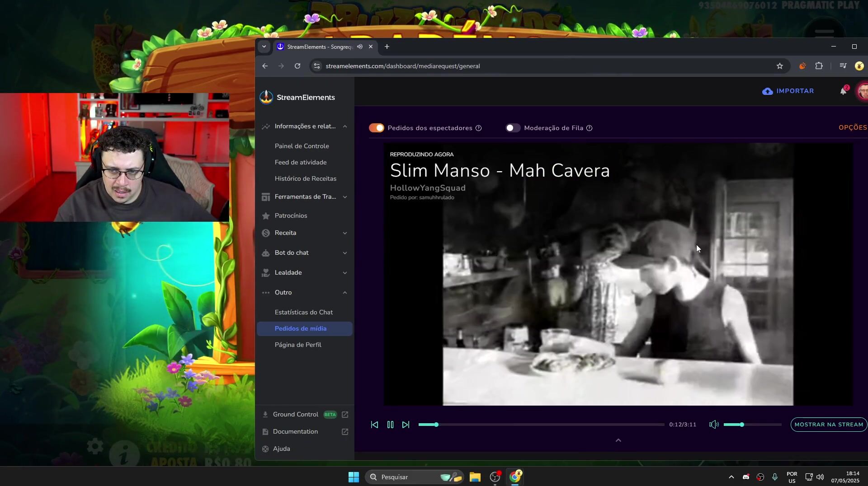This screenshot has height=486, width=868.
Task: Toggle Pedidos dos espectadores switch
Action: coord(377,128)
